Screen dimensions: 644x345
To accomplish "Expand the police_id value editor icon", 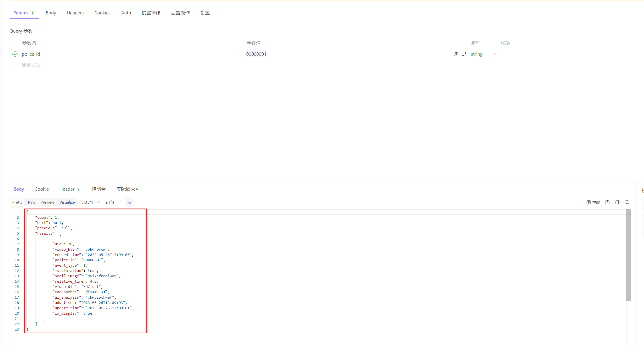I will tap(464, 54).
